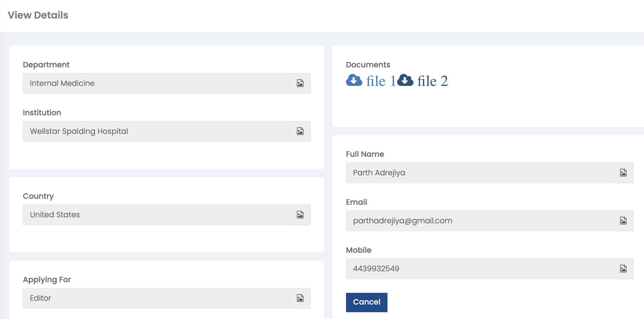Click the Applying For field showing Editor

(156, 298)
